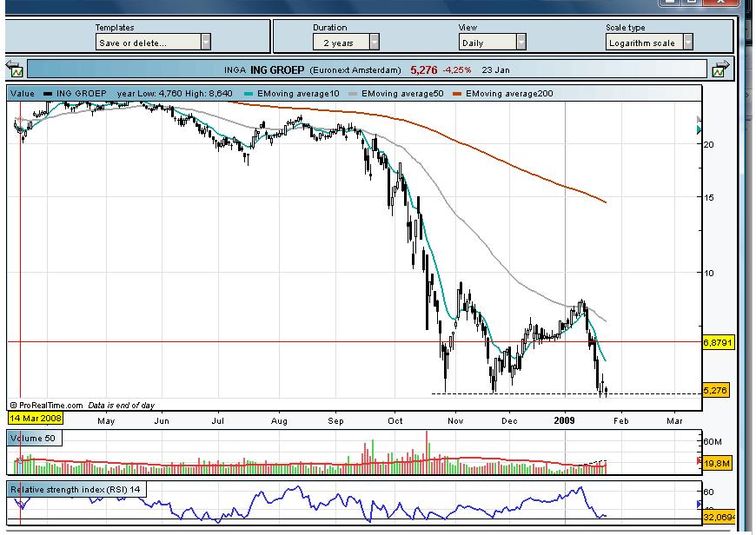
Task: Click the 'Volume 50' panel label
Action: [33, 438]
